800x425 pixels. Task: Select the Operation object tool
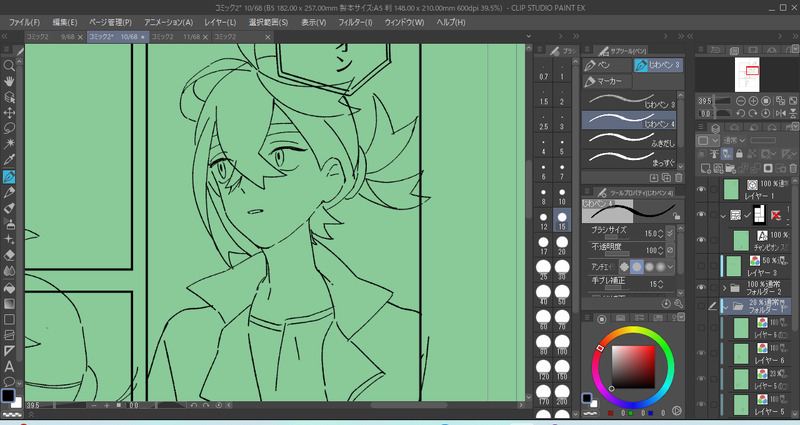(9, 97)
